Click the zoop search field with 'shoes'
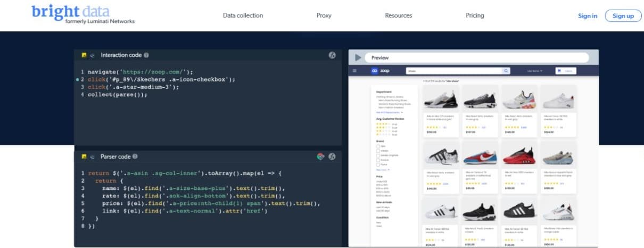644x248 pixels. 453,71
